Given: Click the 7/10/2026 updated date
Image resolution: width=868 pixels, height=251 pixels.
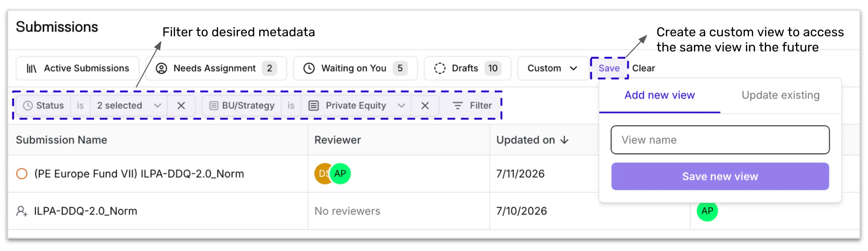Looking at the screenshot, I should [521, 211].
